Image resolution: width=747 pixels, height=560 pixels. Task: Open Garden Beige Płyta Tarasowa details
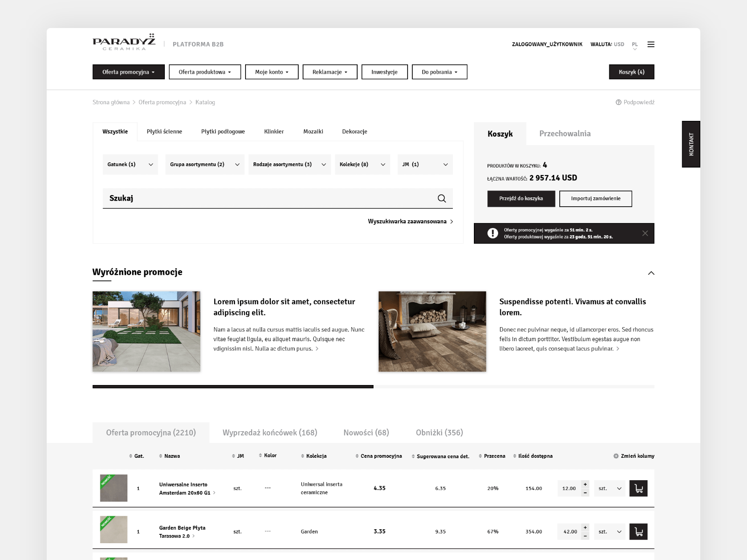(x=182, y=532)
